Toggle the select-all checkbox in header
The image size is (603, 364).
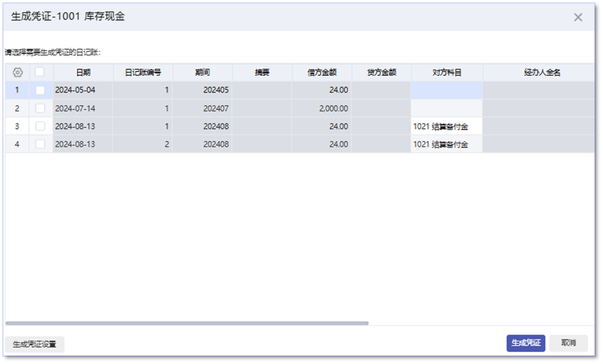(x=40, y=72)
